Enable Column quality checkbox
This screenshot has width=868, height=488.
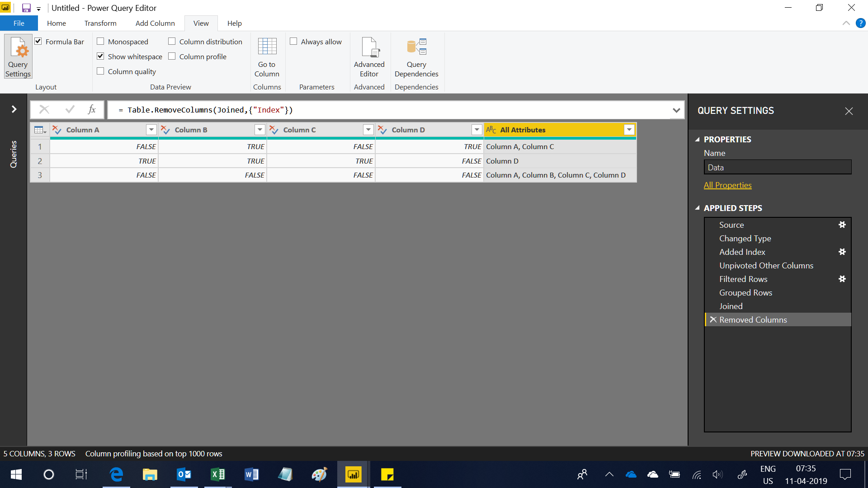tap(100, 71)
